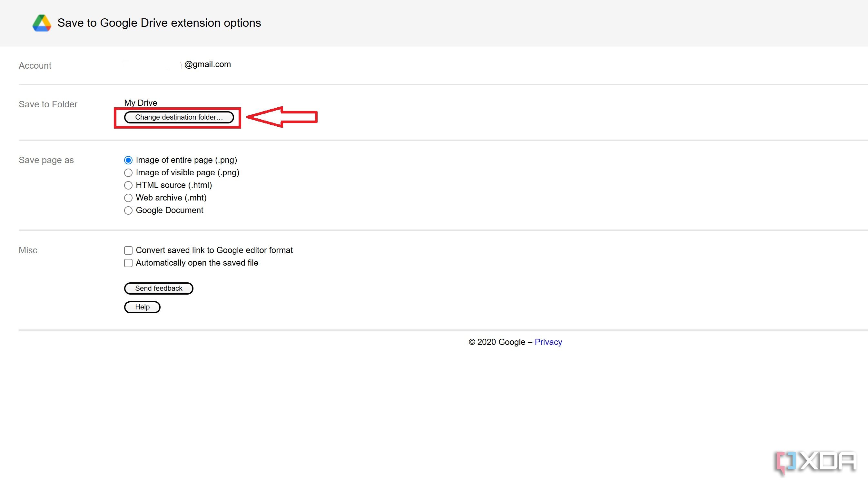Choose Web archive (.mht) option
Screen dimensions: 868x488
[128, 198]
